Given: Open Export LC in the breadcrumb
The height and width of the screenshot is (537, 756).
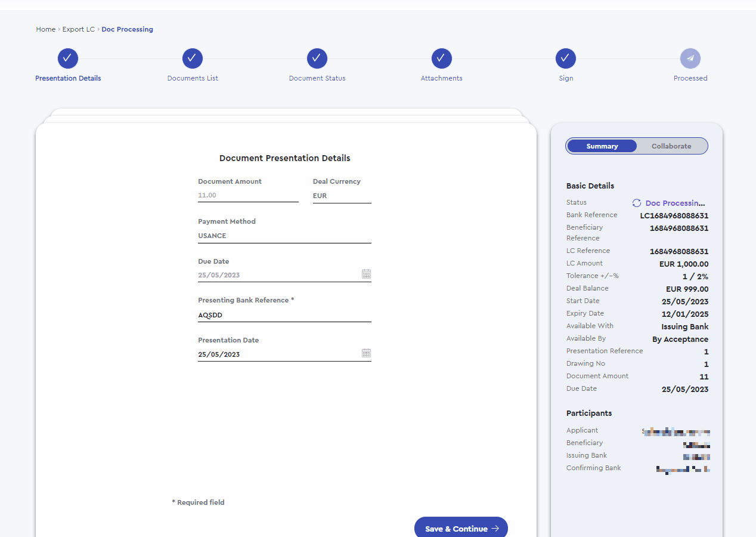Looking at the screenshot, I should point(79,29).
